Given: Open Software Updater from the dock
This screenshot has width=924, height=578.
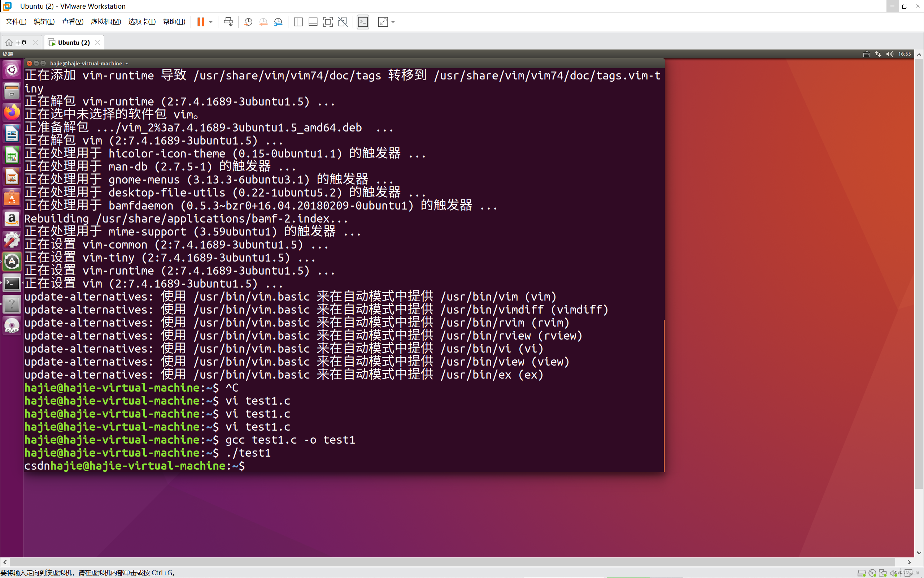Looking at the screenshot, I should (12, 262).
